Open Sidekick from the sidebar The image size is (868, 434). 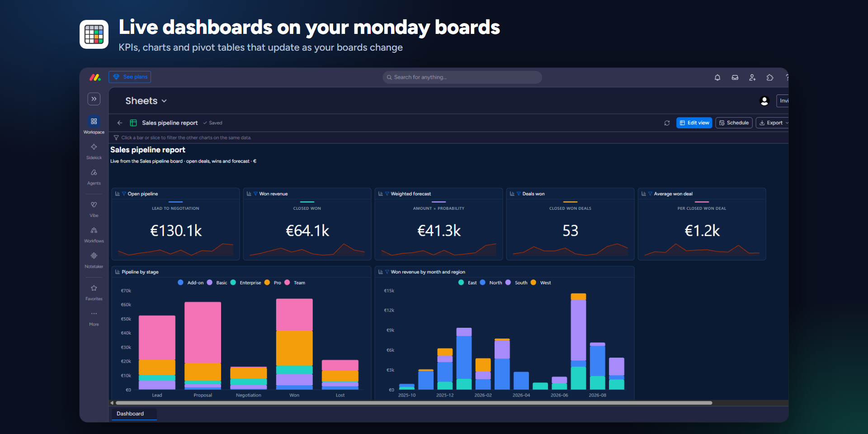(94, 151)
